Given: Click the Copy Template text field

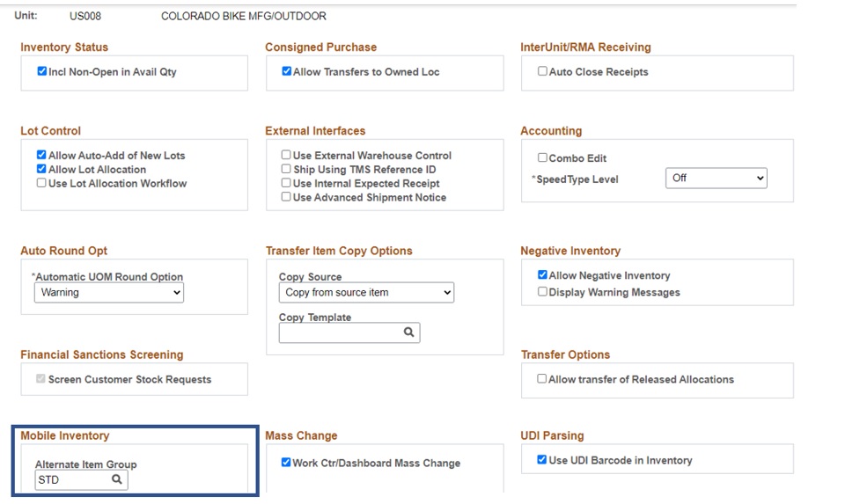Looking at the screenshot, I should coord(340,332).
